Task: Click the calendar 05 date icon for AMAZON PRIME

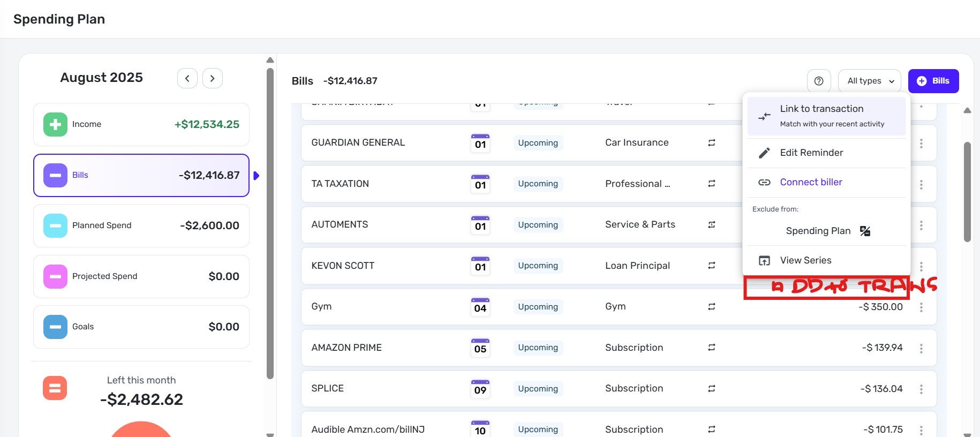Action: pos(480,348)
